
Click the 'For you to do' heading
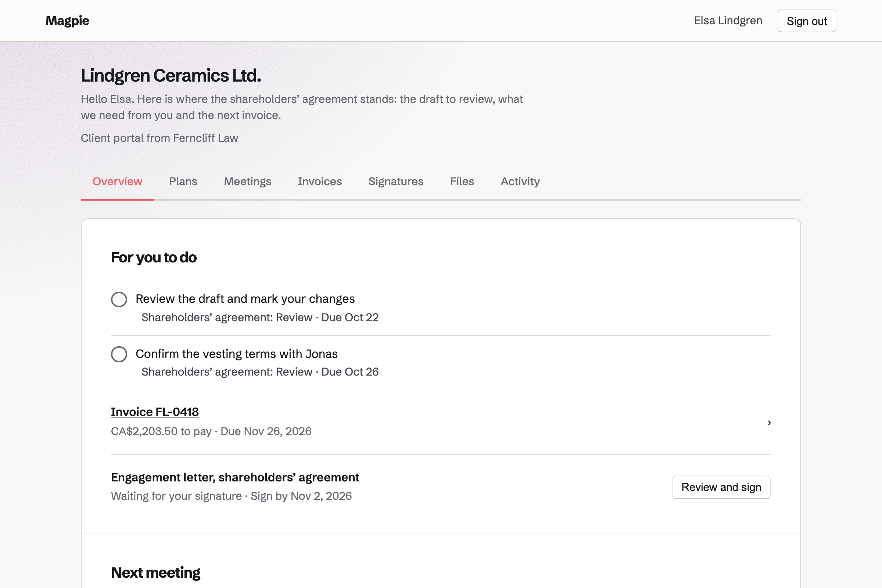point(154,258)
